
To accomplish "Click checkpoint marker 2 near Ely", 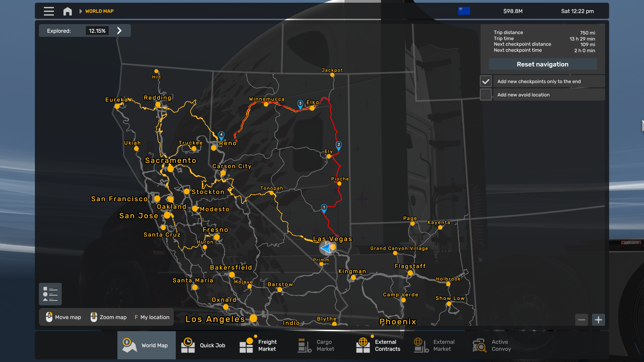I will (x=339, y=145).
